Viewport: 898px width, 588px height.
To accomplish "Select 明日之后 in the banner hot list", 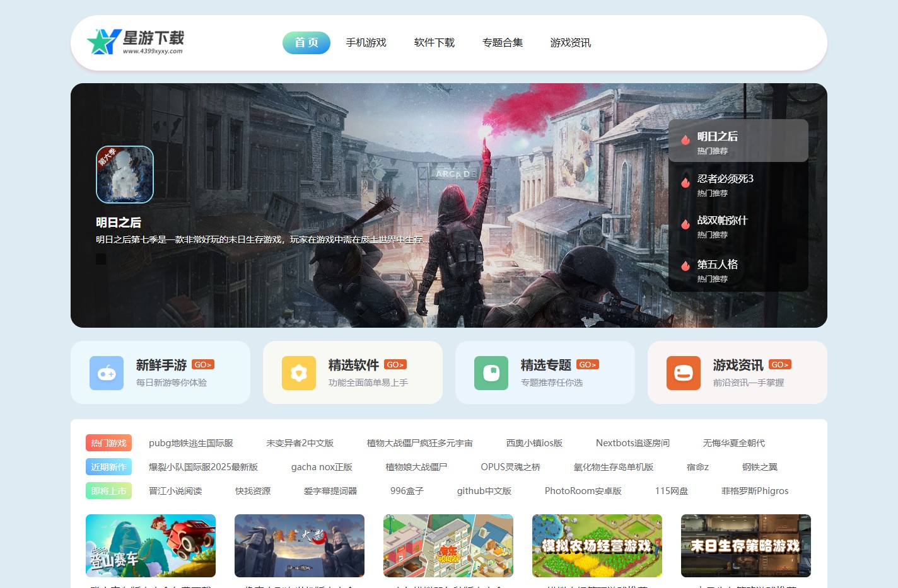I will [738, 141].
